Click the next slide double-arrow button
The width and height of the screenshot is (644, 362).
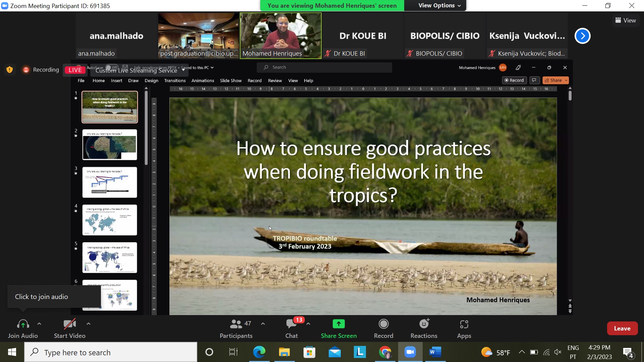coord(570,311)
